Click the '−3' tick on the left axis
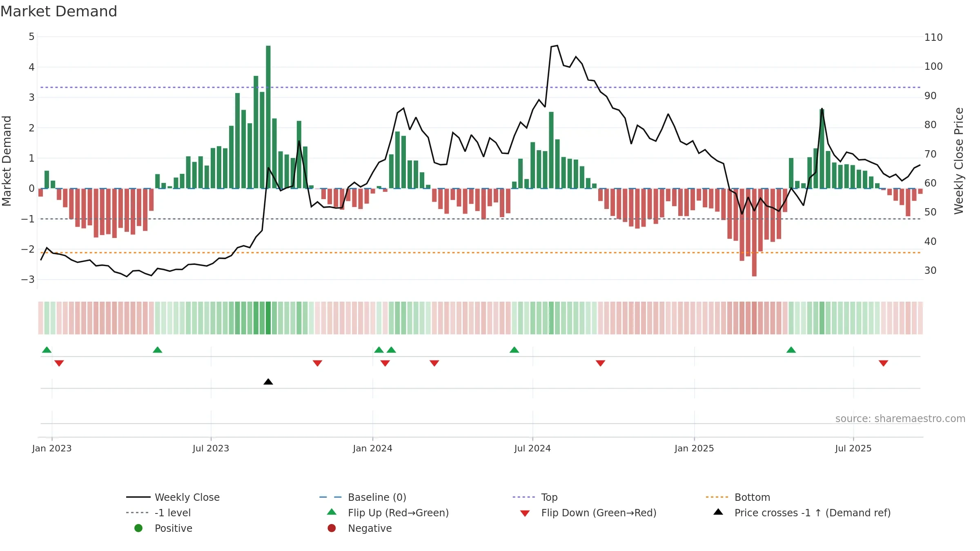The height and width of the screenshot is (551, 980). pyautogui.click(x=28, y=280)
